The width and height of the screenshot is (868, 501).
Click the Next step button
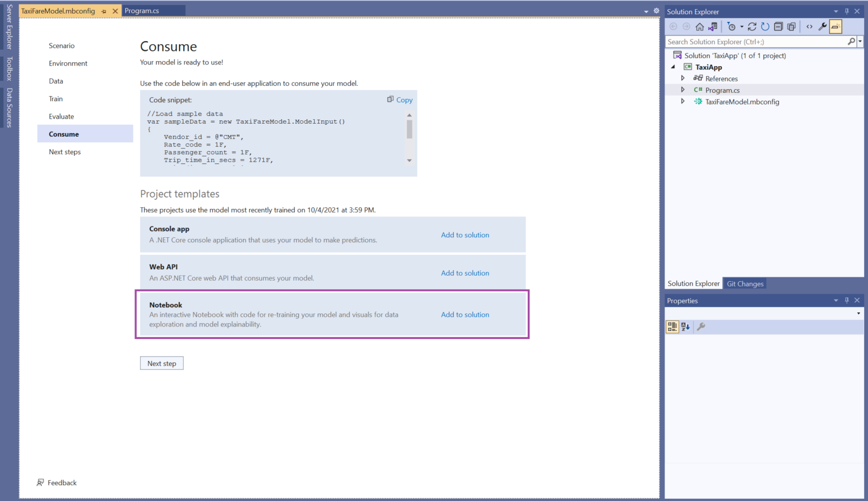[162, 363]
